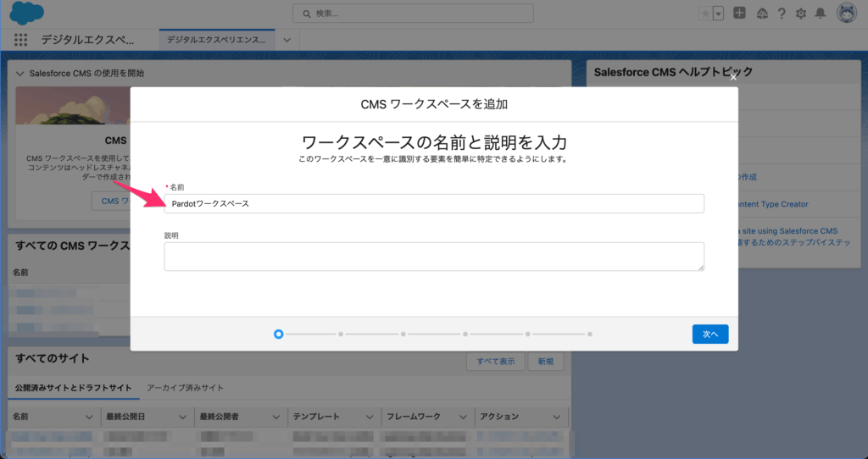Screen dimensions: 868x459
Task: Click the Trailhead guidance icon
Action: [x=762, y=14]
